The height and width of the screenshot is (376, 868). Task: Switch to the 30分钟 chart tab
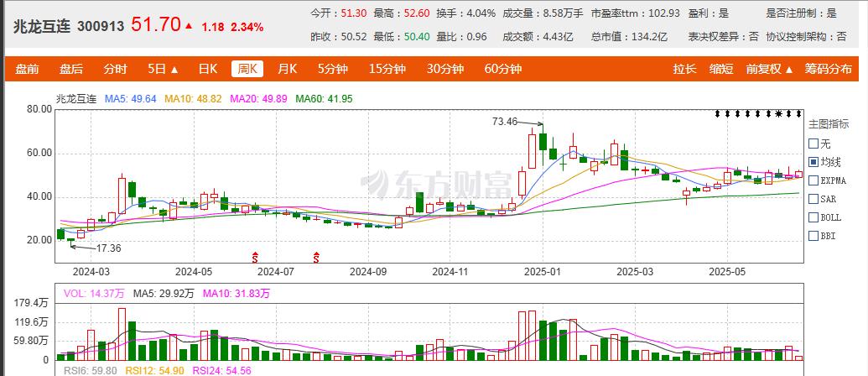tap(445, 69)
